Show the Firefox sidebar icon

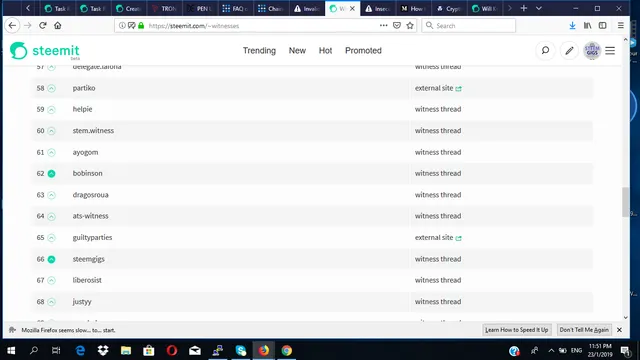pos(602,25)
